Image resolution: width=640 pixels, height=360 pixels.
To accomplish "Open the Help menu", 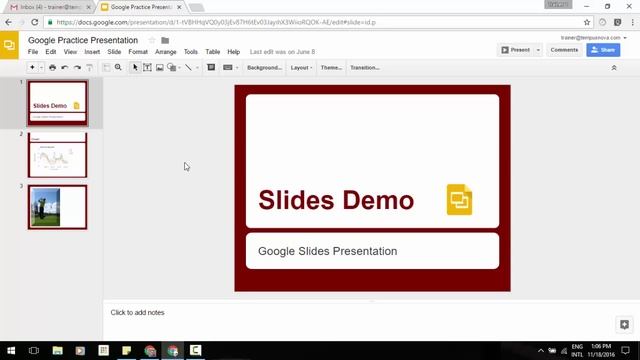I will tap(233, 52).
